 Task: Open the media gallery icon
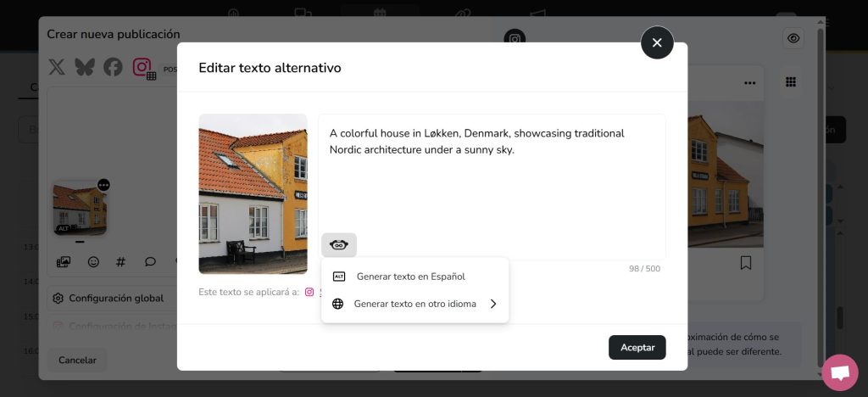point(64,262)
